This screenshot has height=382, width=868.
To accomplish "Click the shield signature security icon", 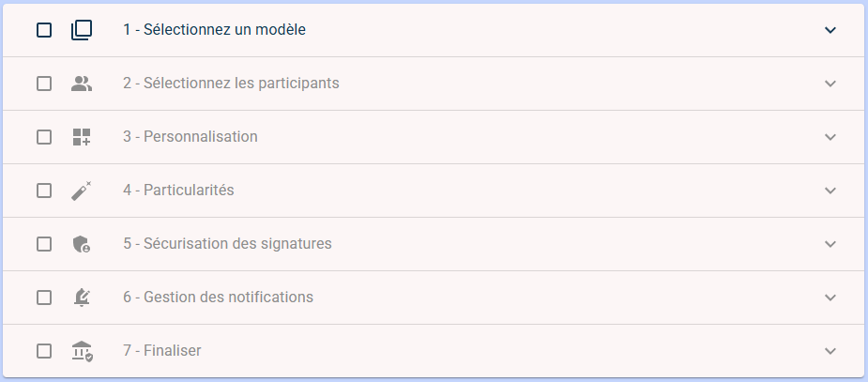I will click(x=82, y=244).
